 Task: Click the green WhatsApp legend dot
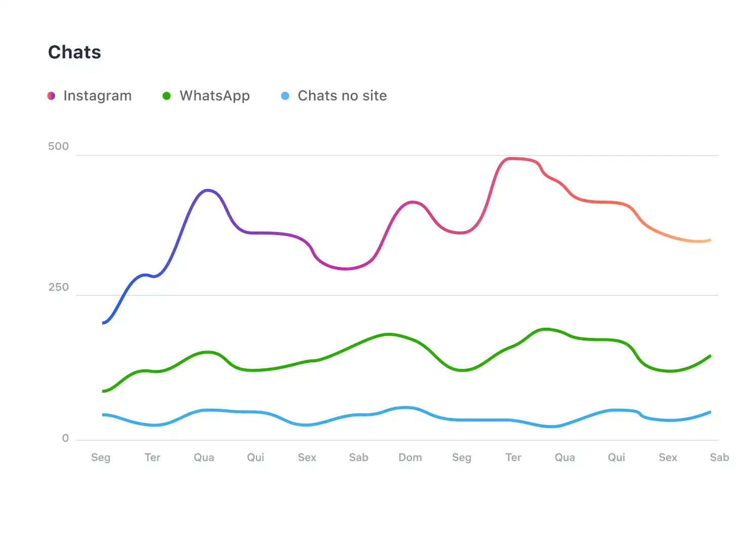pos(166,96)
